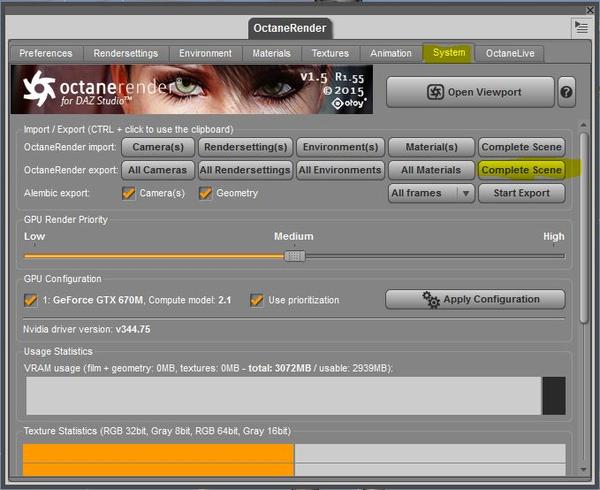Export All Cameras

coord(158,170)
